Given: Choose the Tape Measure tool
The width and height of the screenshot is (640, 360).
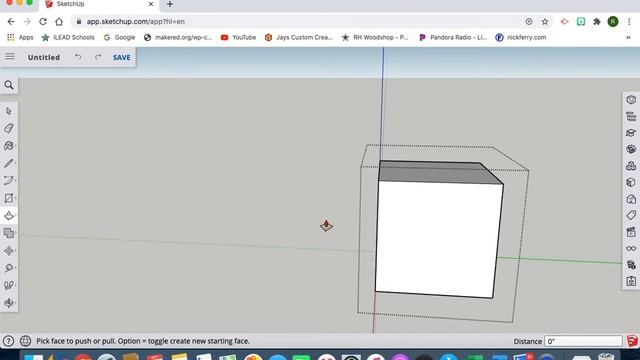Looking at the screenshot, I should point(9,268).
